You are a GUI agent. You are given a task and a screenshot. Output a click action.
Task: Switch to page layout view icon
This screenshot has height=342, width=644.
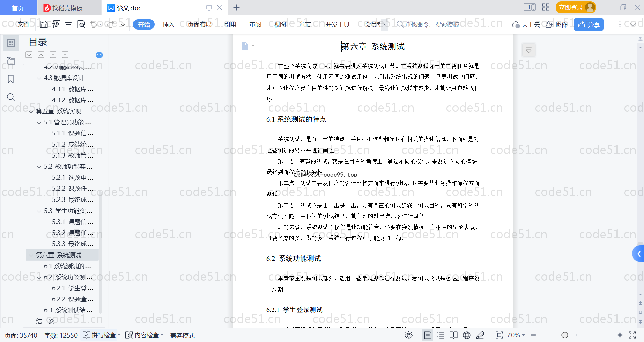point(428,335)
